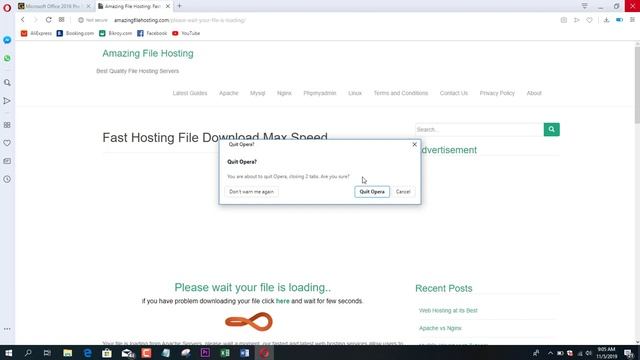Switch to Microsoft Office 2019 tab
640x360 pixels.
pyautogui.click(x=52, y=6)
